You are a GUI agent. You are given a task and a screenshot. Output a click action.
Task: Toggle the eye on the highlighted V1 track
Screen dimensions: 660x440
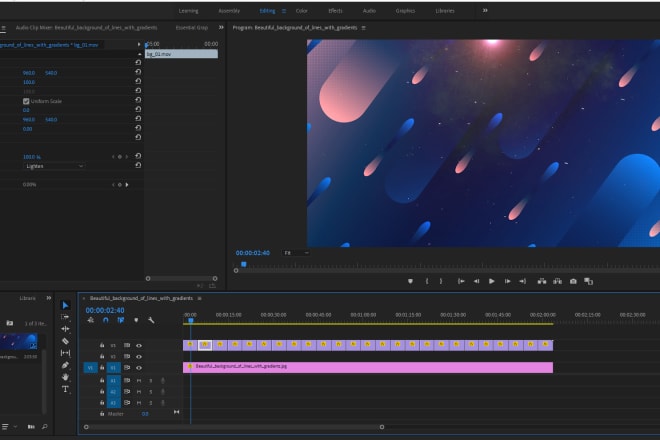click(x=139, y=368)
